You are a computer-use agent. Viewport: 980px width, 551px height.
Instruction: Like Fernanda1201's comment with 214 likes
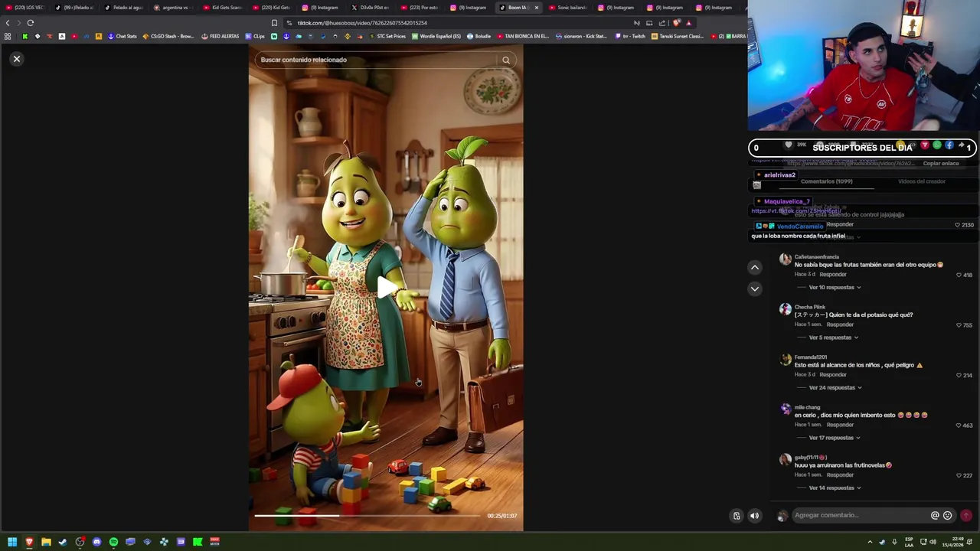(x=959, y=376)
